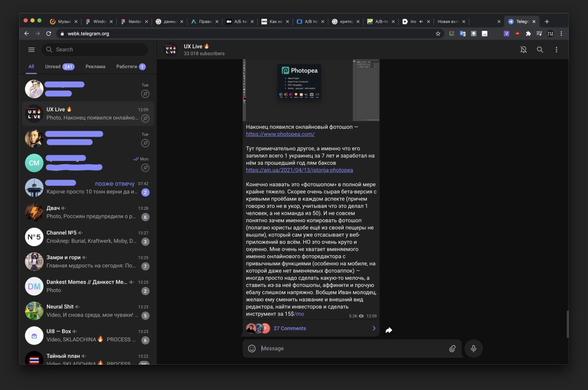Open the Работяги folder tab
The height and width of the screenshot is (390, 588).
click(131, 67)
